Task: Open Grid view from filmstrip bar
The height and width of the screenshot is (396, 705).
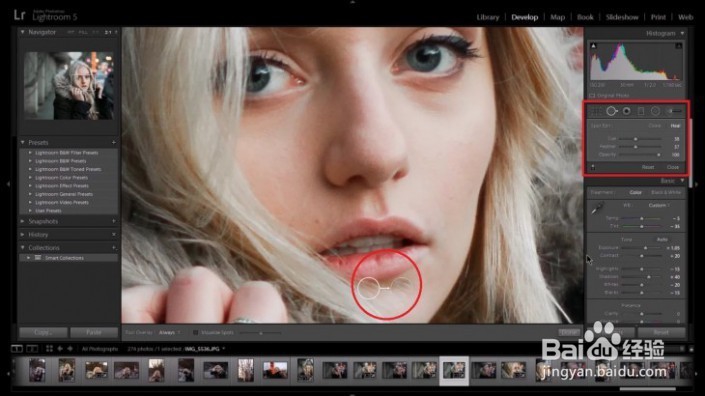Action: tap(49, 348)
